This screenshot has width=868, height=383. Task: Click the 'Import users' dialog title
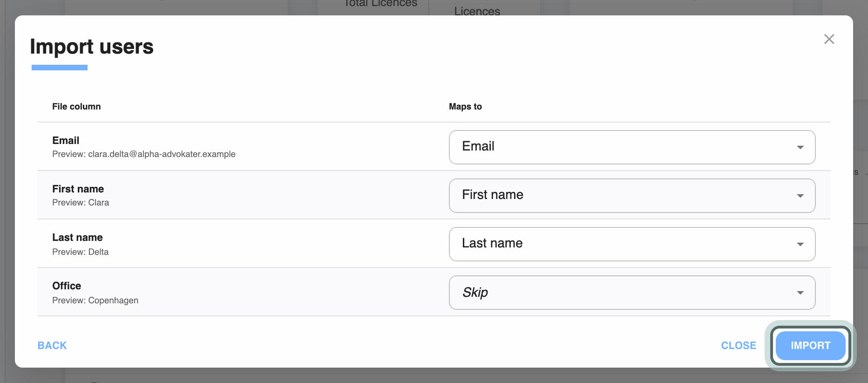pyautogui.click(x=92, y=47)
